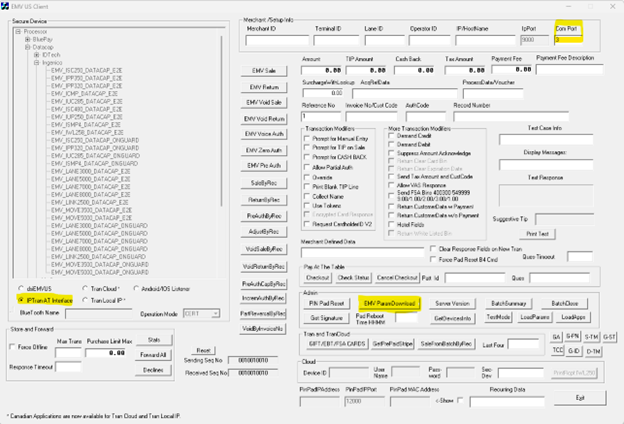This screenshot has width=624, height=424.
Task: Click the EMV ParamDownload button
Action: (389, 303)
